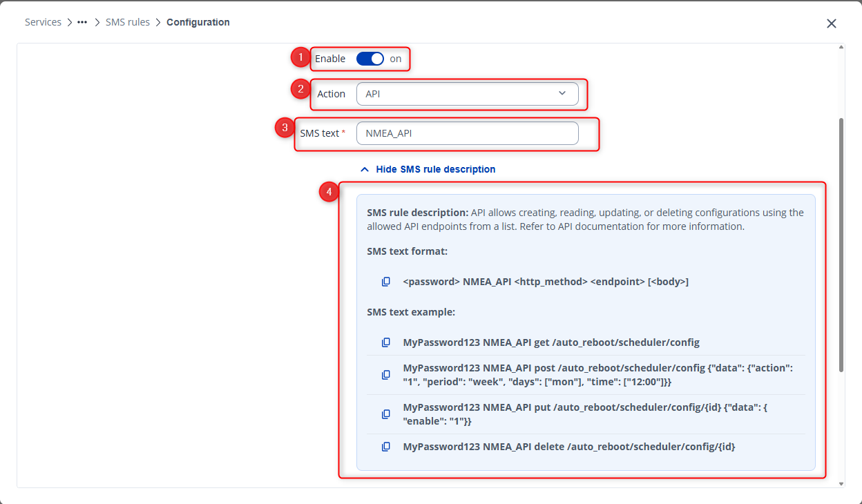Image resolution: width=862 pixels, height=504 pixels.
Task: Select the Configuration breadcrumb item
Action: [198, 22]
